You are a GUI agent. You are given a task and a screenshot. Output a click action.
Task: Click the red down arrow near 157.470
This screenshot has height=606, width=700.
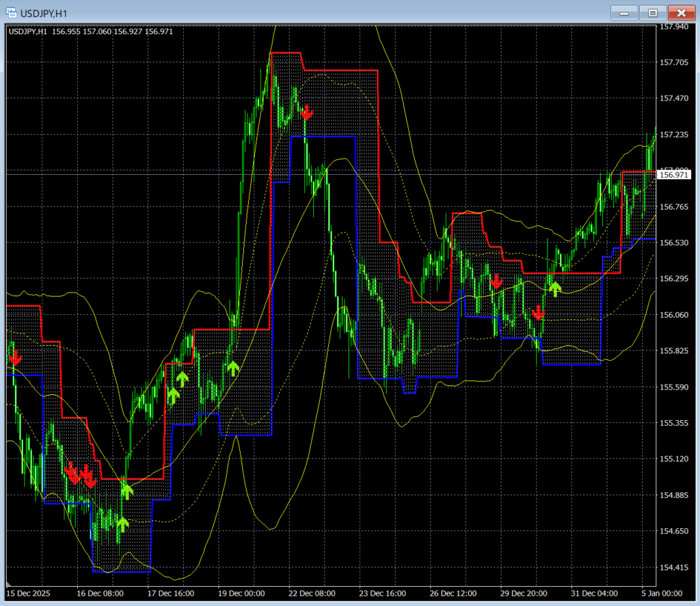307,112
